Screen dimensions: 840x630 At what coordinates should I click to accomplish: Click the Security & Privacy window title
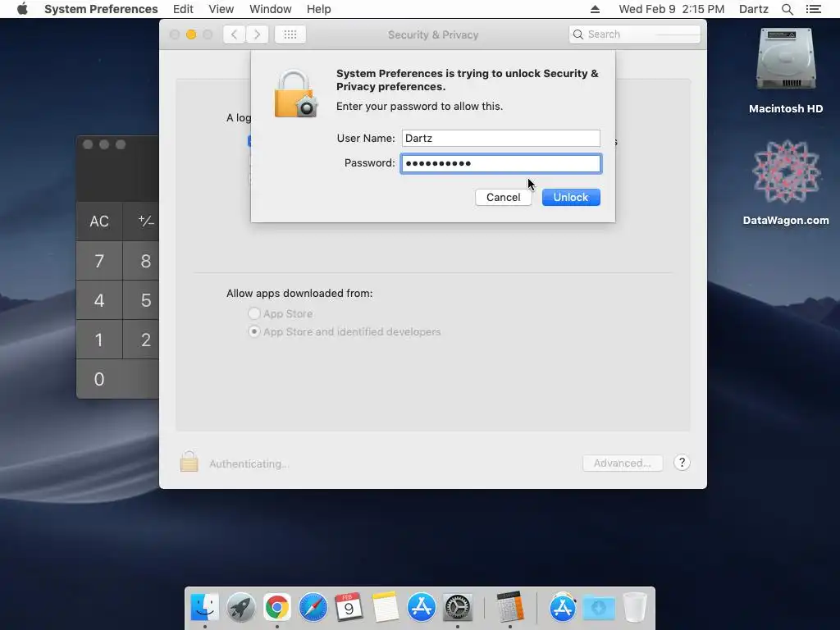(433, 34)
